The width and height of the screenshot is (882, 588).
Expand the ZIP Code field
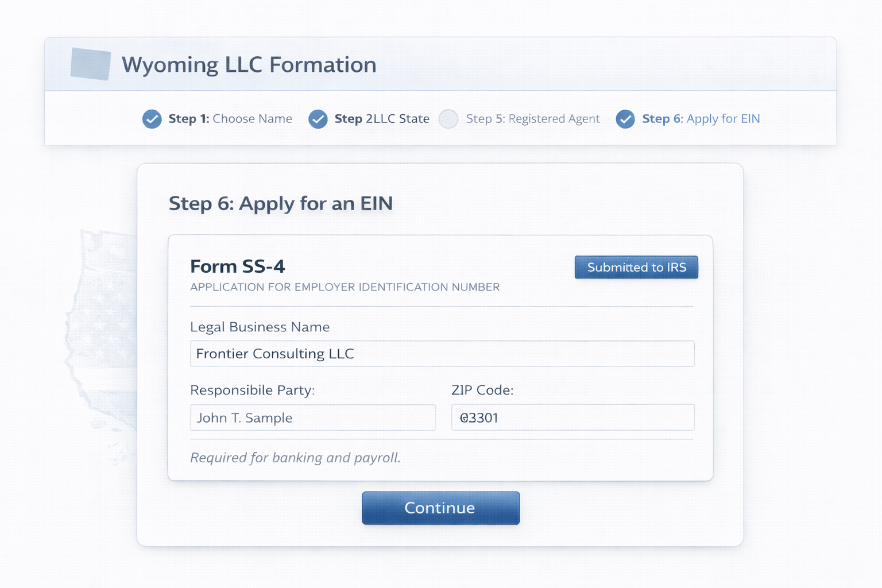[x=572, y=417]
